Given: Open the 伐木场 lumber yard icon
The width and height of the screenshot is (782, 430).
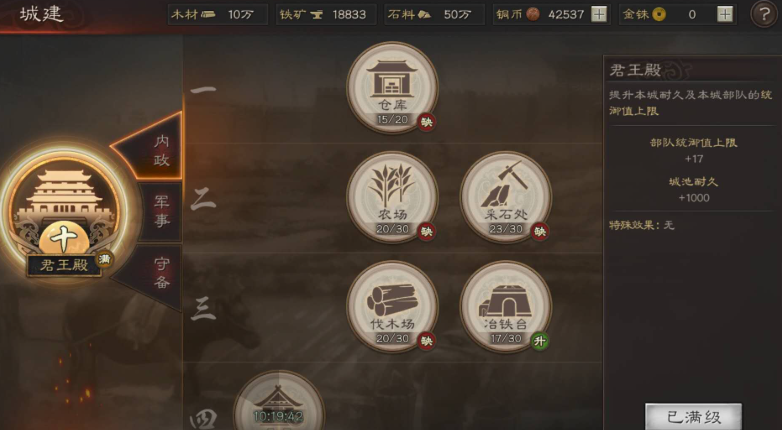Looking at the screenshot, I should click(x=392, y=307).
